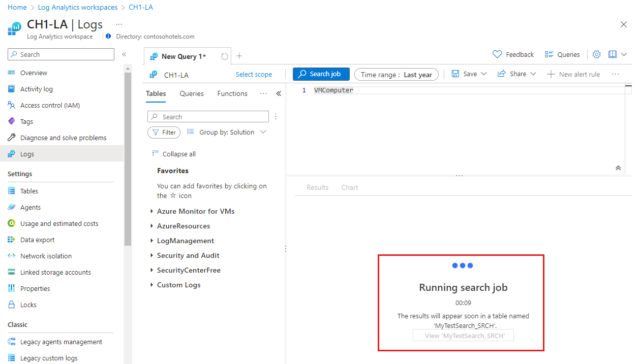Click View 'MyTestSearch_SRCH' button

(x=463, y=336)
